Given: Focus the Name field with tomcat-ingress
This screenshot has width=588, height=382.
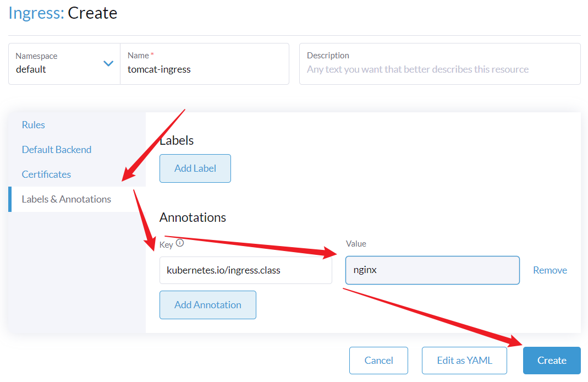Looking at the screenshot, I should [x=204, y=70].
